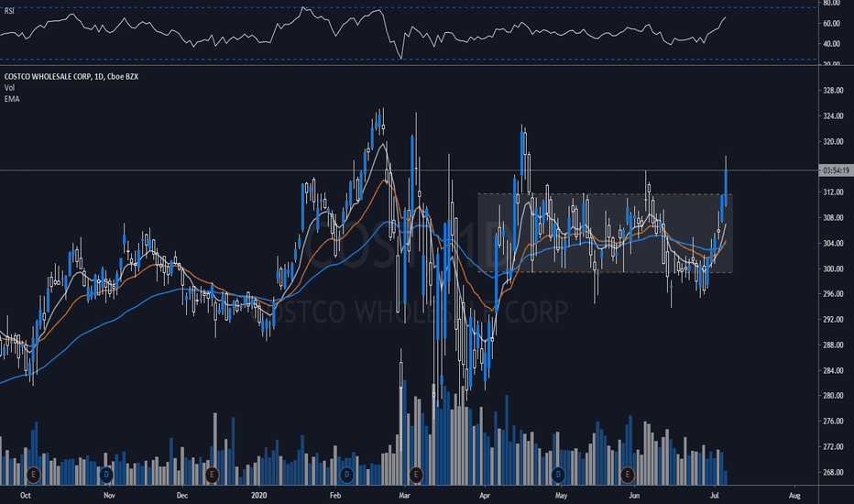Open the earnings marker in mid December
Viewport: 854px width, 504px height.
212,475
